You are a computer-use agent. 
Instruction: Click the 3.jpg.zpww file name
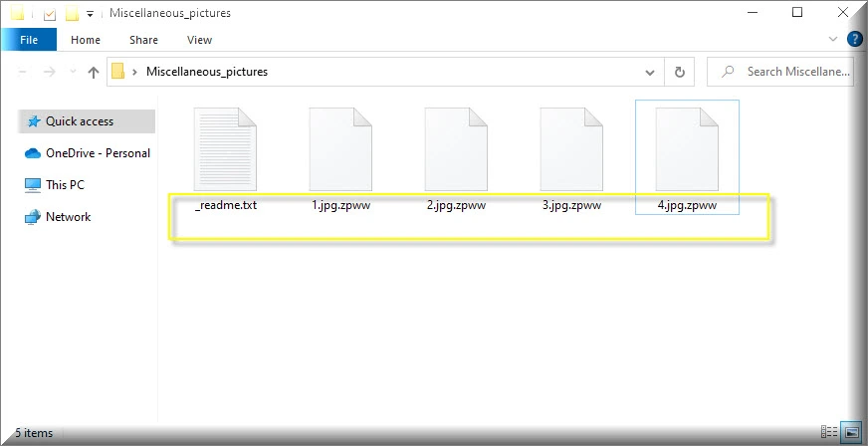[571, 205]
